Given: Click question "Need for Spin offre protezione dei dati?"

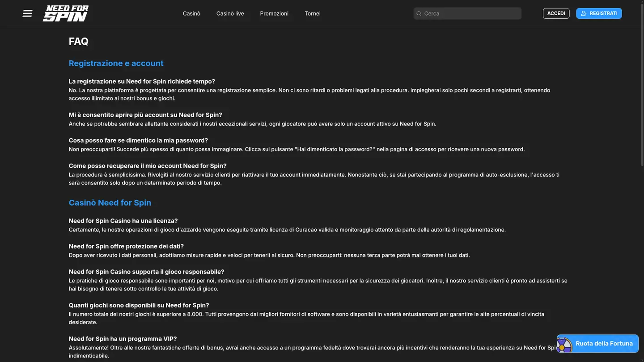Looking at the screenshot, I should pos(126,246).
